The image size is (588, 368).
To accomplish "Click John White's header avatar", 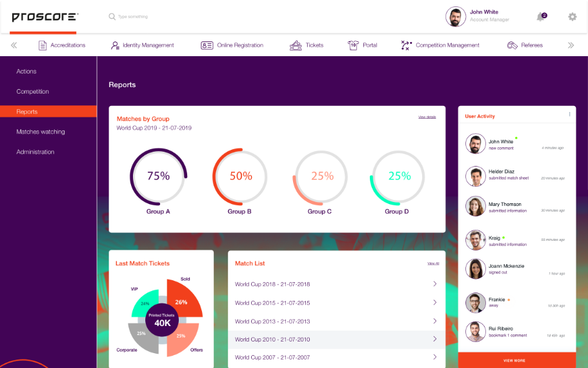I will pos(456,17).
